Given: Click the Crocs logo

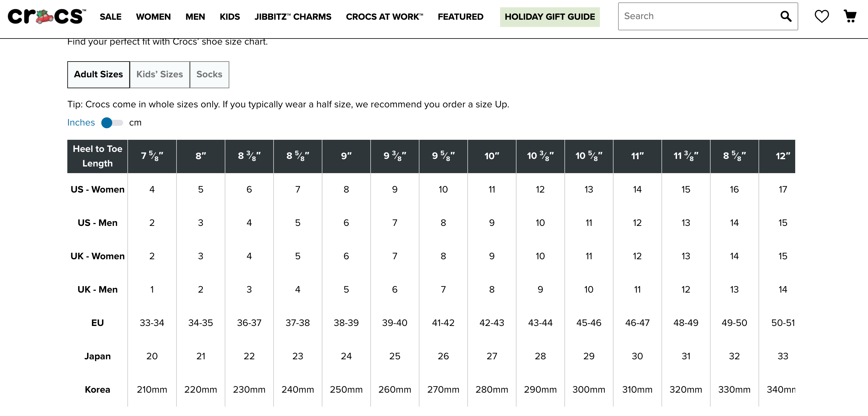Looking at the screenshot, I should 46,16.
